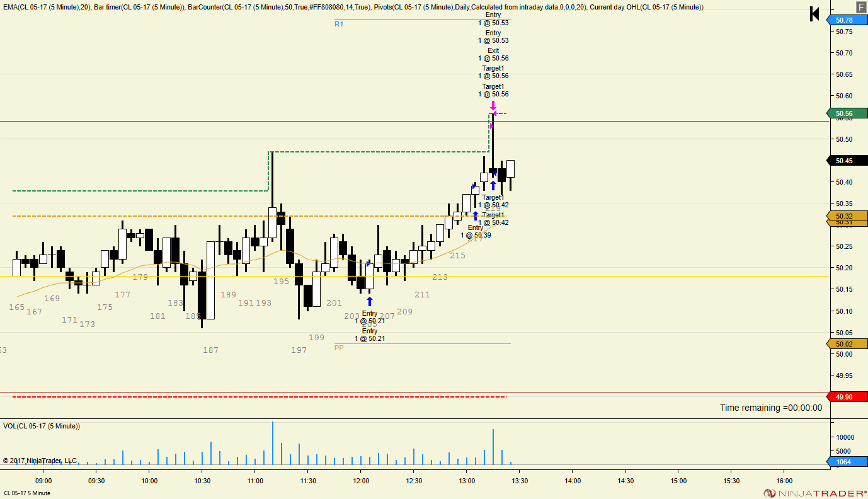Click bar counter number 179
The image size is (868, 499).
(x=140, y=277)
